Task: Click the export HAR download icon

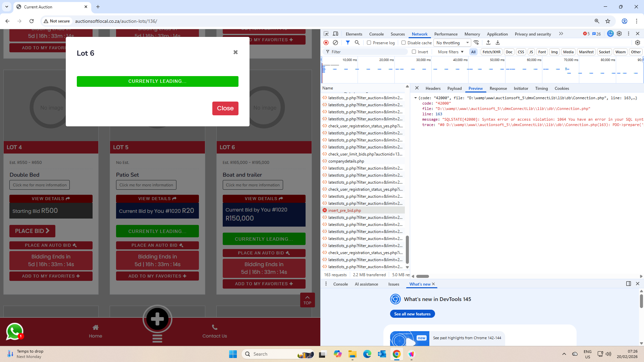Action: tap(498, 43)
